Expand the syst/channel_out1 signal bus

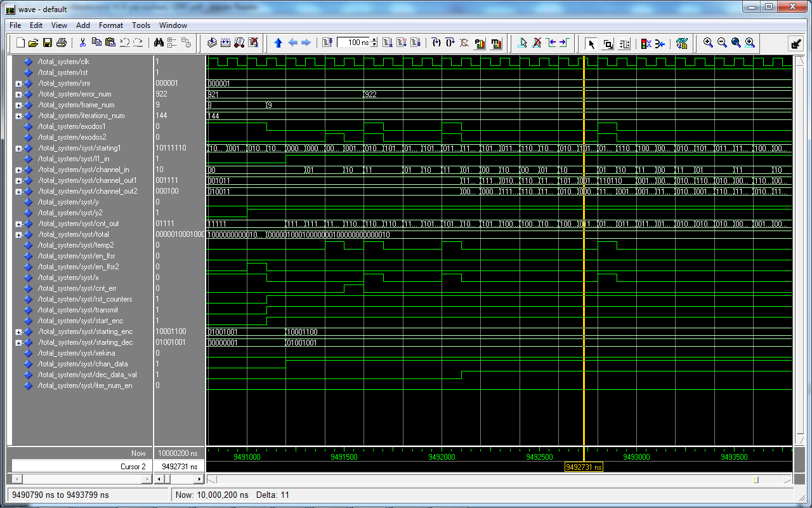coord(18,180)
